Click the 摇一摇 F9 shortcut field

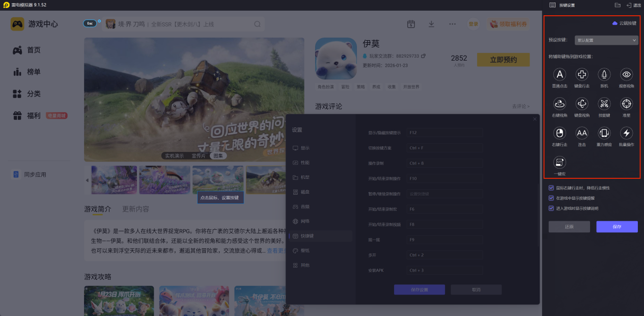pyautogui.click(x=444, y=240)
